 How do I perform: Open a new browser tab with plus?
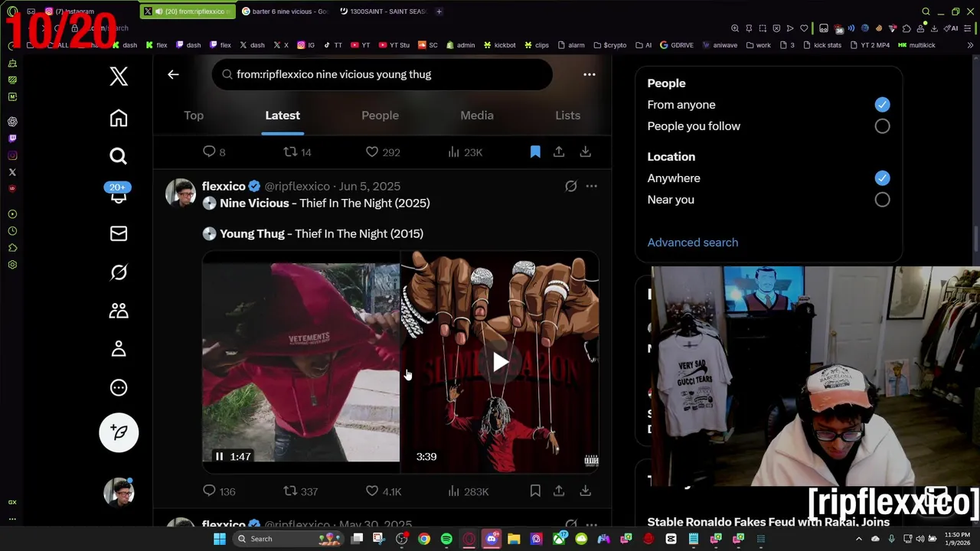click(439, 11)
